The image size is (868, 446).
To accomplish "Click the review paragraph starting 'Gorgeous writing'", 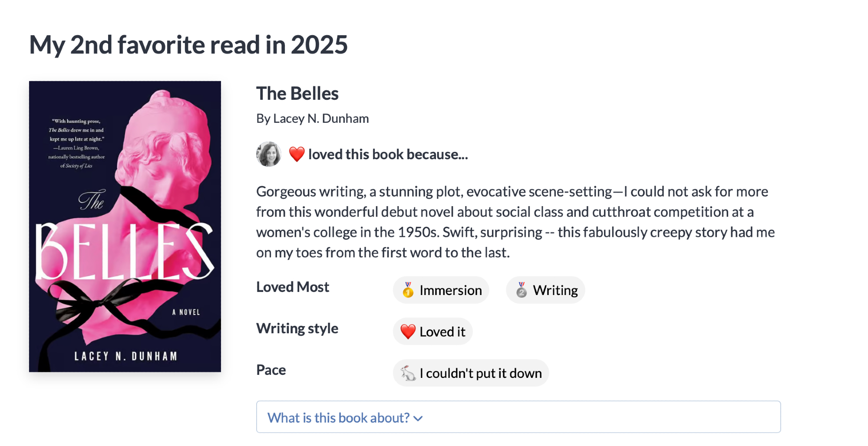I will pyautogui.click(x=515, y=222).
